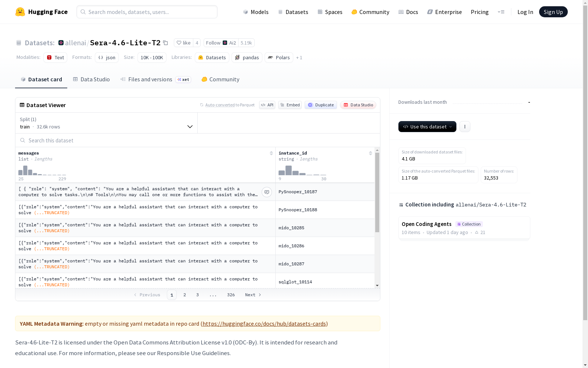Click the PySnooper_10188 cell
Viewport: 588px width, 368px height.
pos(325,210)
